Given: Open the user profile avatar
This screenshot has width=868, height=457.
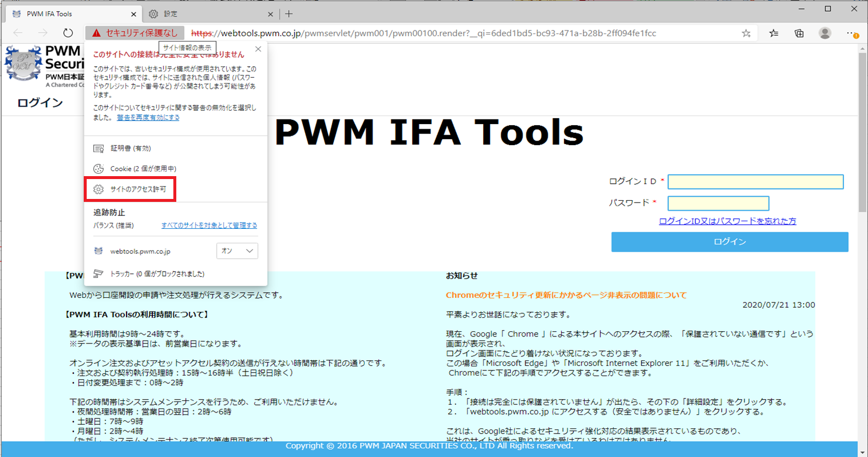Looking at the screenshot, I should click(825, 33).
